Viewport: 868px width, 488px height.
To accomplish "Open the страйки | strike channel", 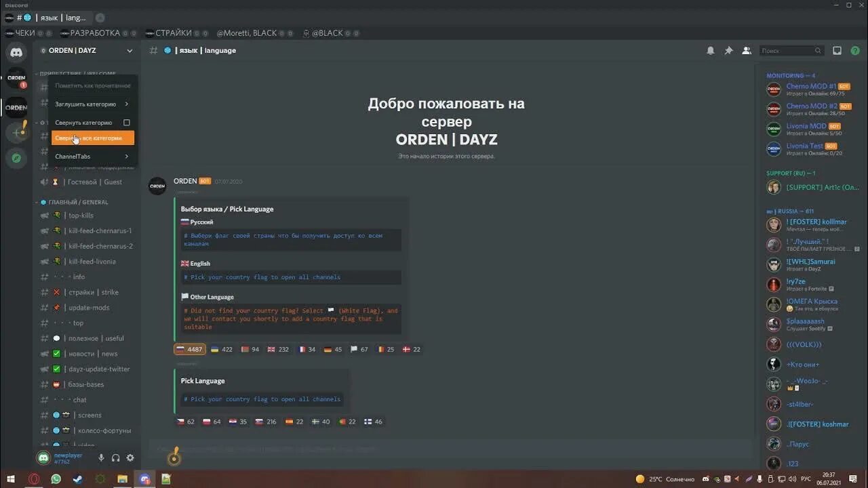I will click(x=88, y=292).
